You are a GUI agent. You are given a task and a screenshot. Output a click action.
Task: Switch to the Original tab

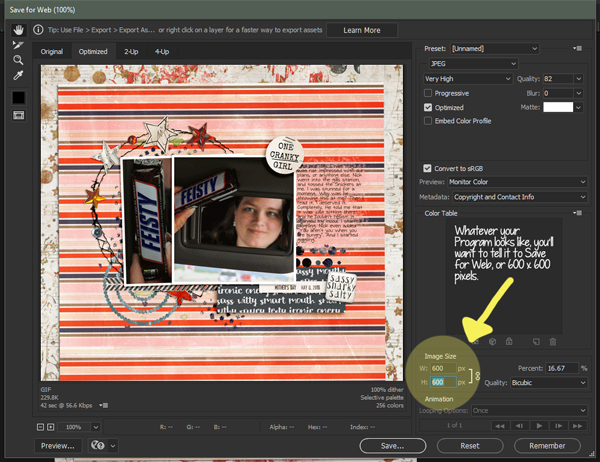coord(52,52)
